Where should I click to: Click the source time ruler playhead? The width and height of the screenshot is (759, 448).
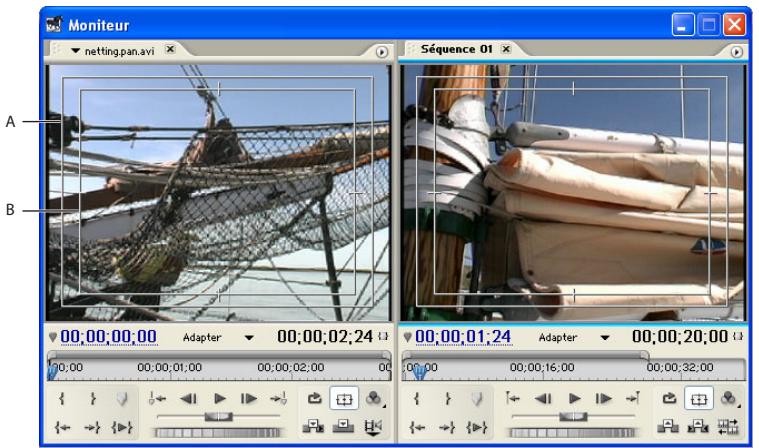pyautogui.click(x=52, y=372)
